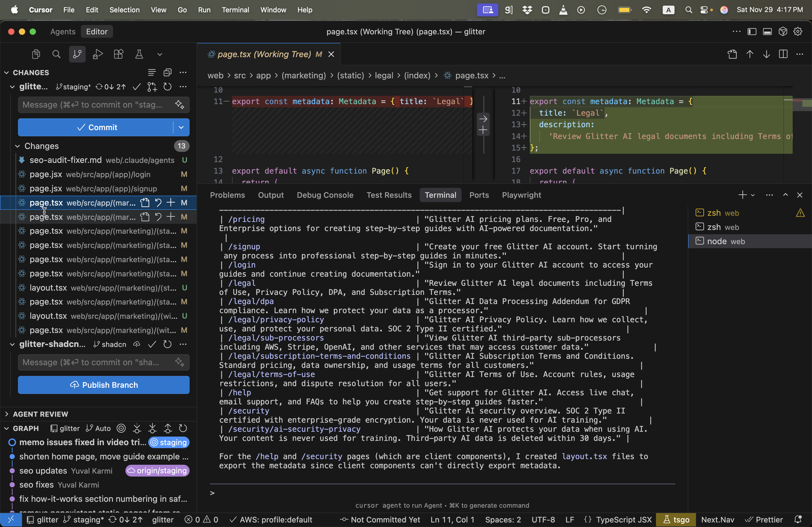Open the Extensions view icon
This screenshot has height=527, width=812.
coord(118,54)
